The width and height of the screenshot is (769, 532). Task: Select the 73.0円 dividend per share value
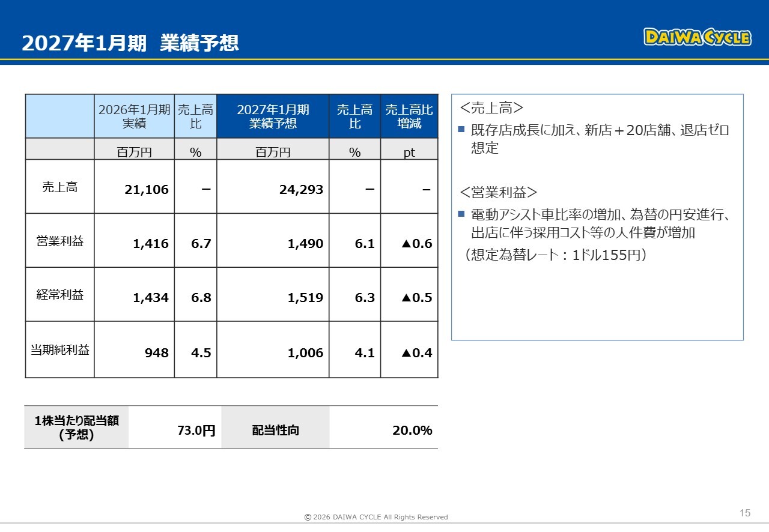pyautogui.click(x=196, y=430)
